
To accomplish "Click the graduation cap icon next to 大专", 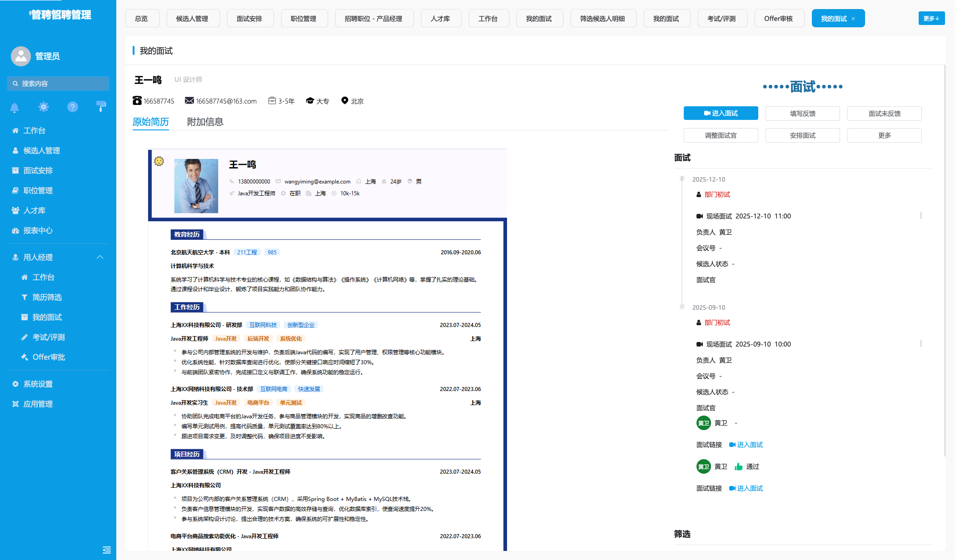I will [310, 100].
